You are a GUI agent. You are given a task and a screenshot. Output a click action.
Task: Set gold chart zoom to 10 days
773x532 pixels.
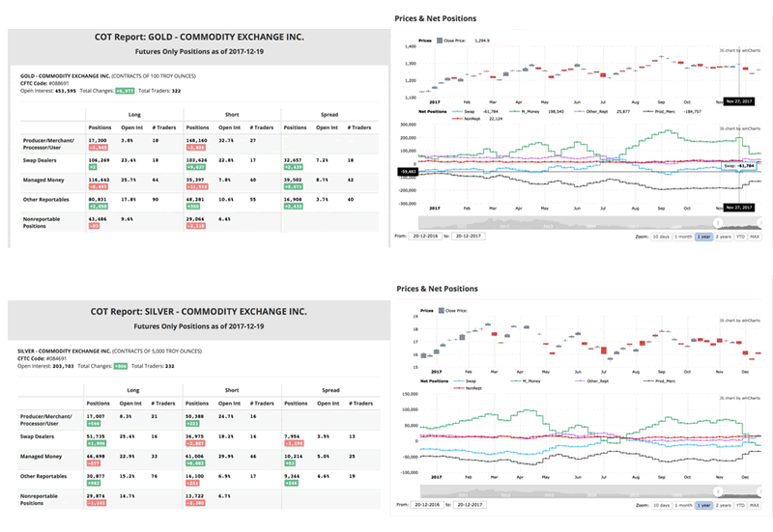(660, 236)
